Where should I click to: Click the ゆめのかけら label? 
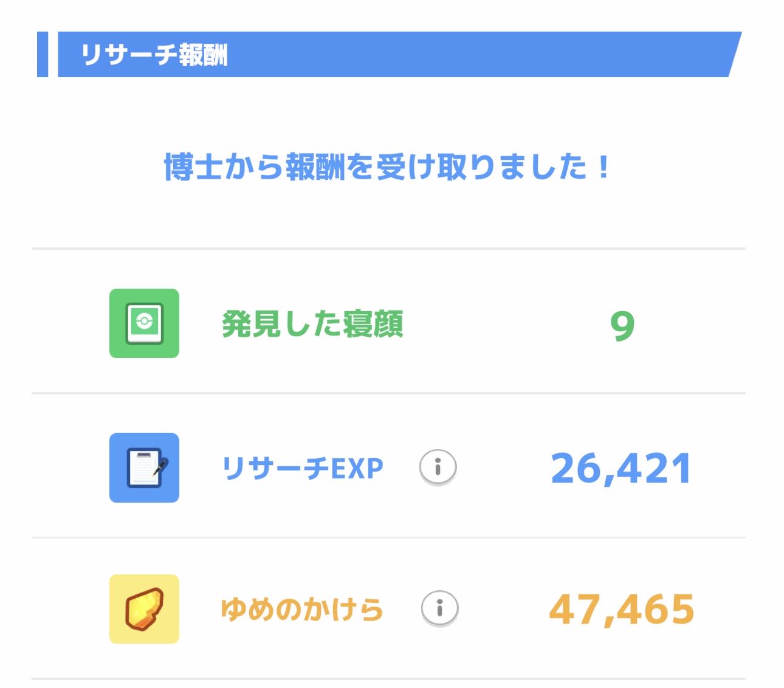point(301,610)
